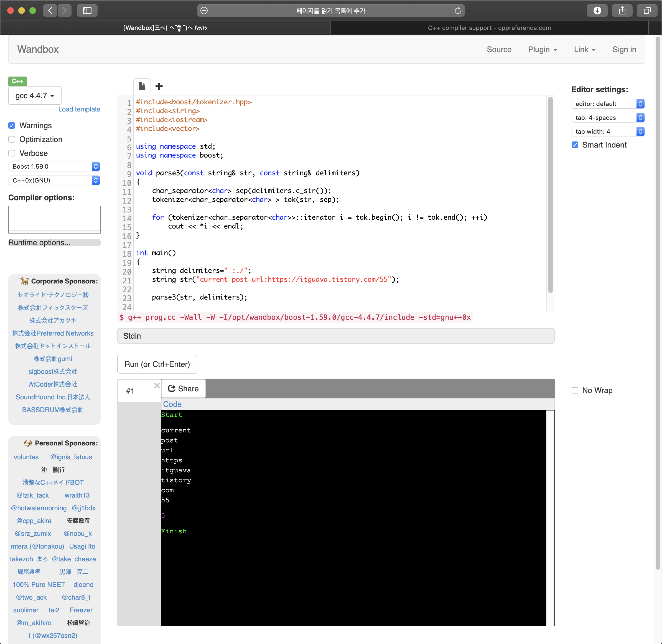Enable the No Wrap checkbox

[575, 390]
